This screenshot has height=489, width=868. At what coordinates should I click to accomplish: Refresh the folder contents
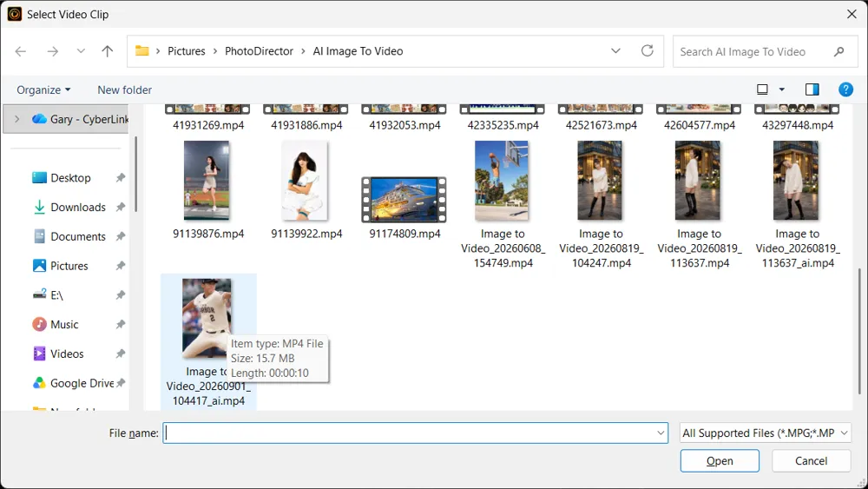tap(648, 51)
